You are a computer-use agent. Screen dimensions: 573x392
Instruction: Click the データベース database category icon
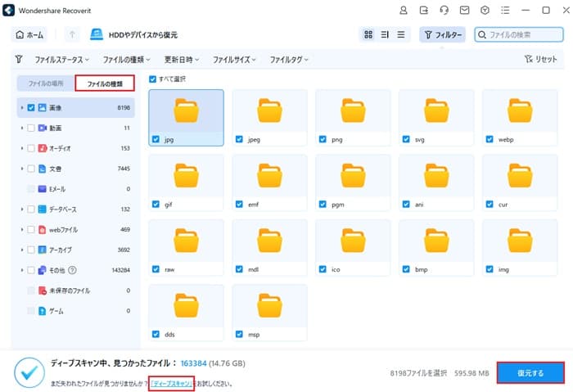point(42,209)
